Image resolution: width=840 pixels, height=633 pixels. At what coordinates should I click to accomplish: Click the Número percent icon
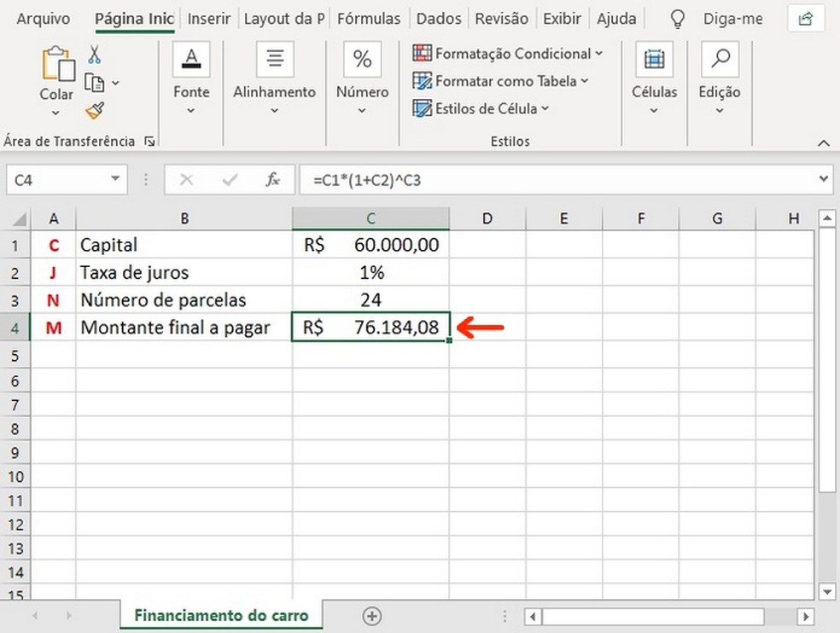[x=361, y=58]
